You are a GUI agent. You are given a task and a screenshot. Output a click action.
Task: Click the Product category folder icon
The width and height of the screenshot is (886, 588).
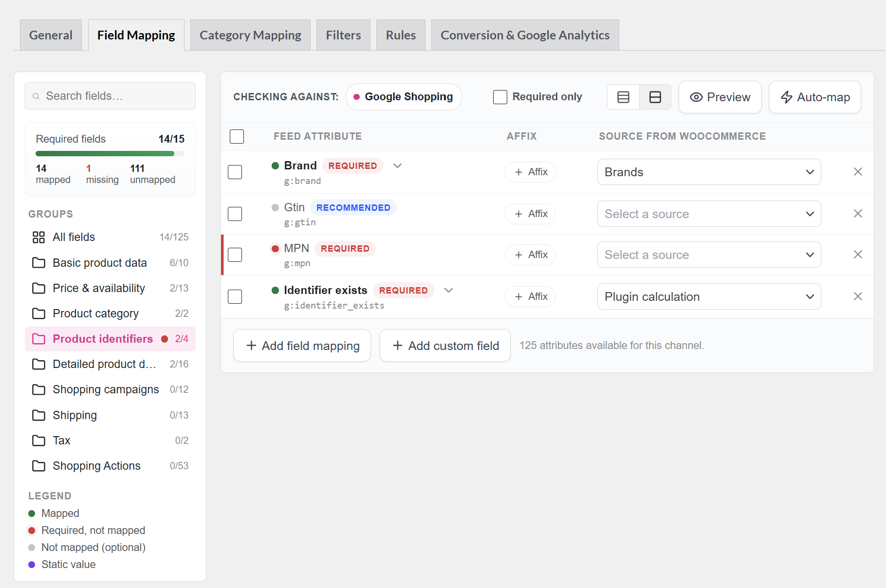pyautogui.click(x=38, y=313)
